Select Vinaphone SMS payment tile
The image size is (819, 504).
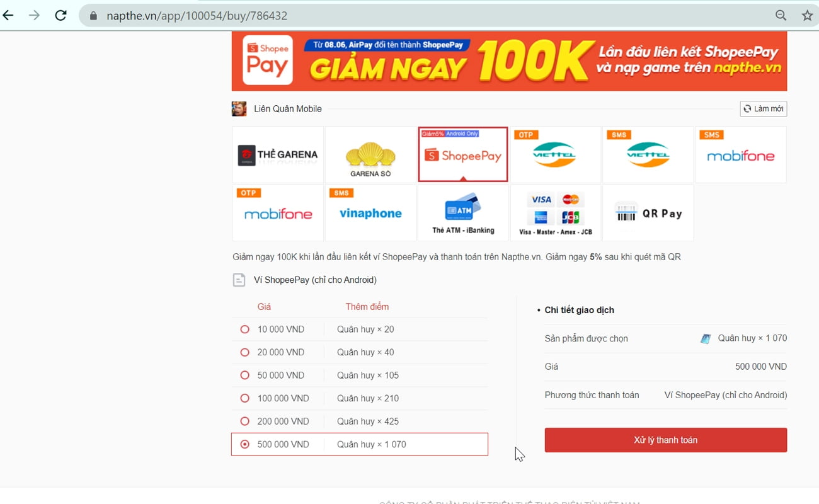(370, 212)
